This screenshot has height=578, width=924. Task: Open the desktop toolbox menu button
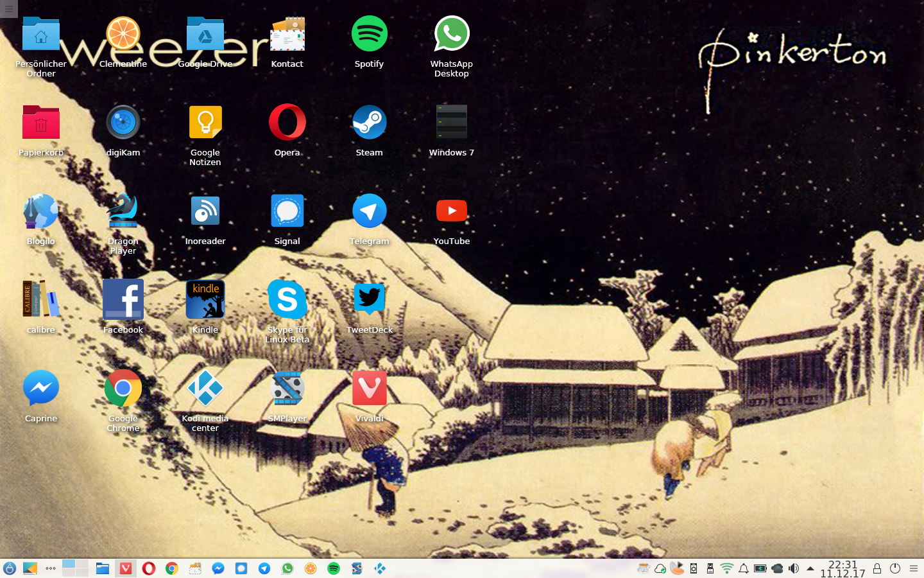point(8,8)
